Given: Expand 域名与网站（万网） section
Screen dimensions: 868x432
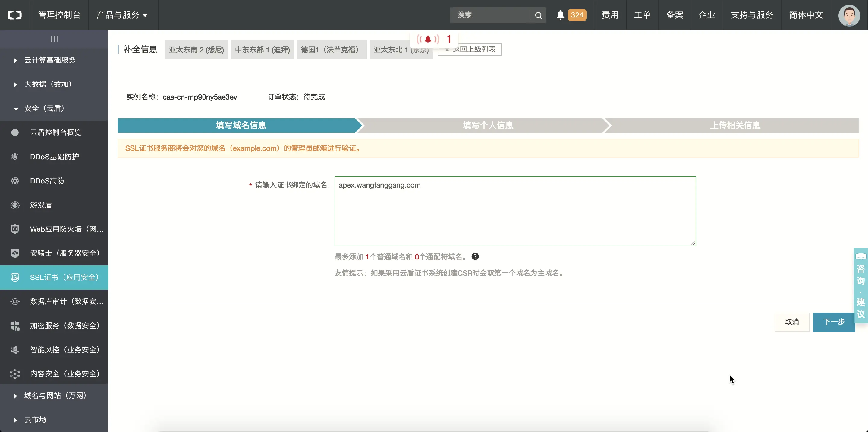Looking at the screenshot, I should pos(55,395).
